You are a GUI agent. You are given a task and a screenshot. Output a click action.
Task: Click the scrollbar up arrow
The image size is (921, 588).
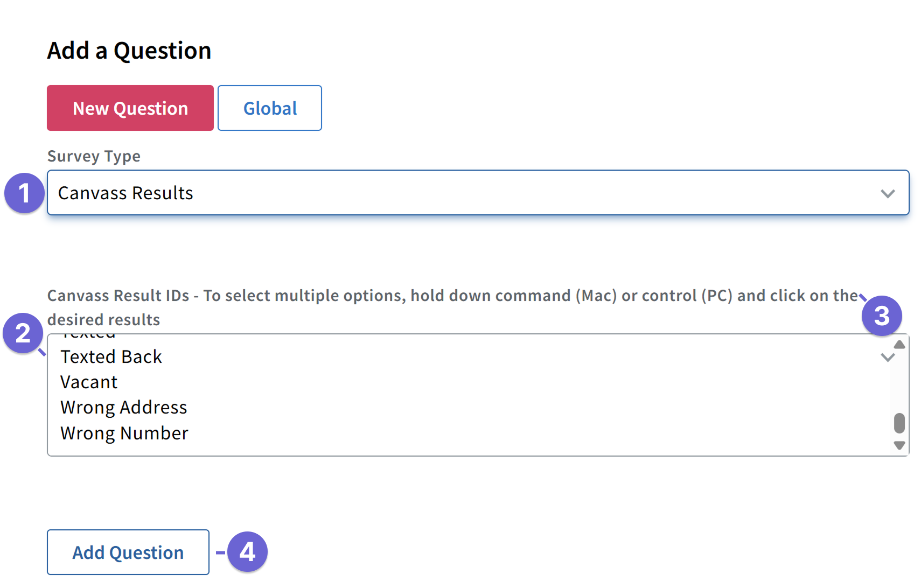pos(898,345)
